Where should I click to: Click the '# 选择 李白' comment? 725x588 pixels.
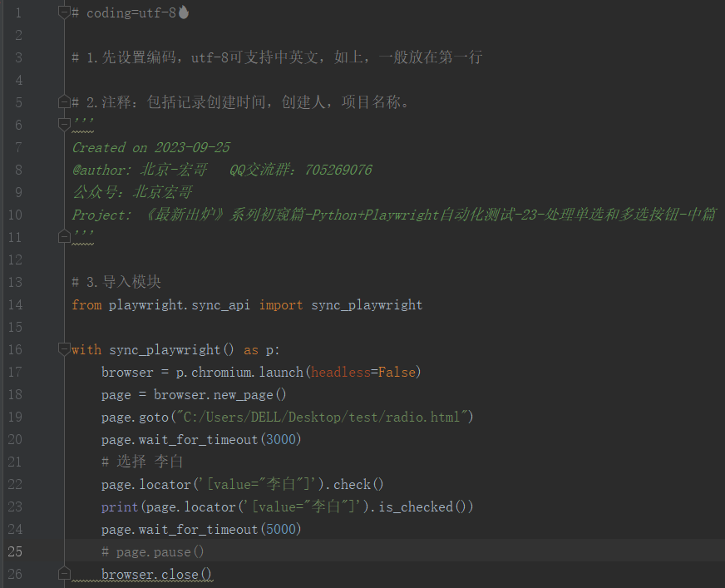(x=142, y=462)
